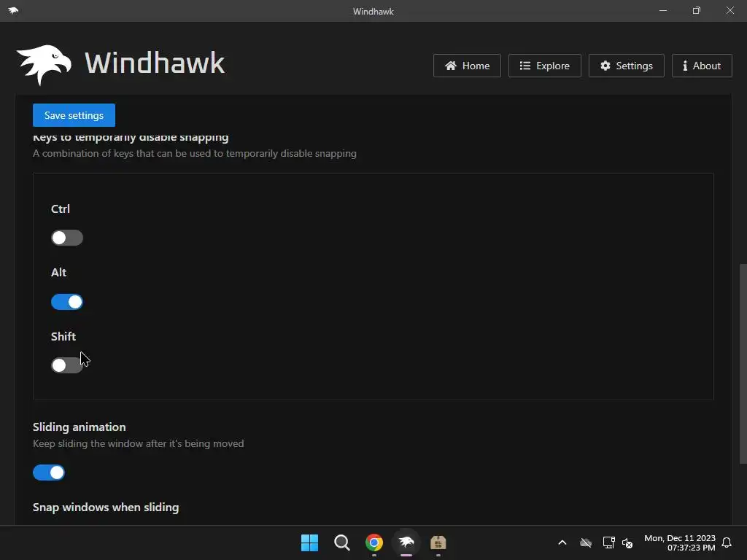Show hidden system tray icons
This screenshot has height=560, width=747.
tap(562, 542)
